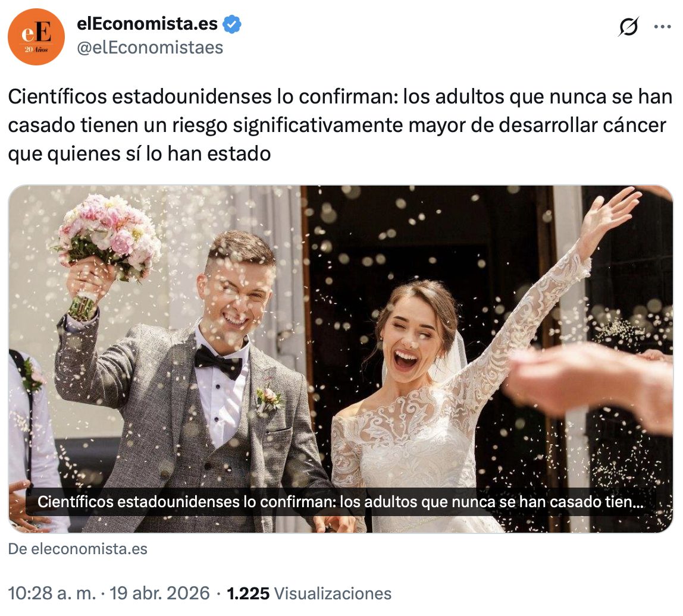View the 1.225 Visualizaciones count

click(309, 593)
